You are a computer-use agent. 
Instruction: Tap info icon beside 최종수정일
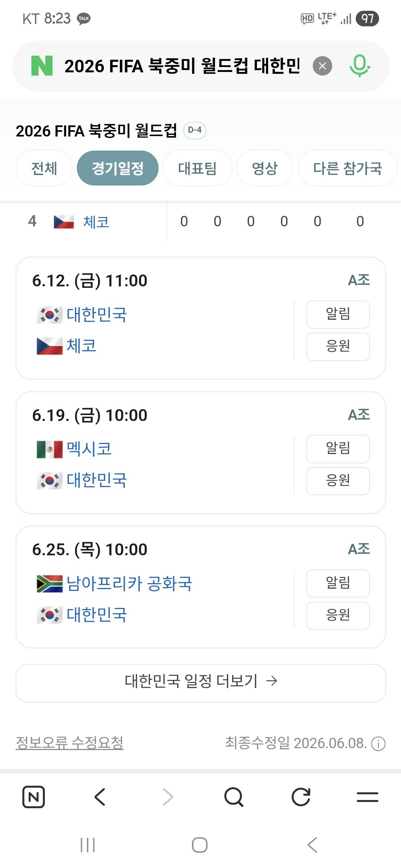pos(378,744)
